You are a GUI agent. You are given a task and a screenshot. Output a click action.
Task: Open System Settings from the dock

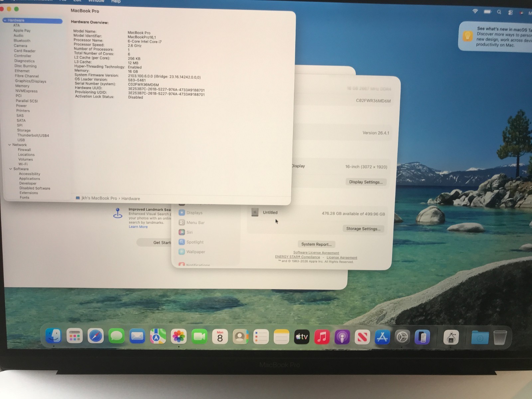[x=402, y=338]
